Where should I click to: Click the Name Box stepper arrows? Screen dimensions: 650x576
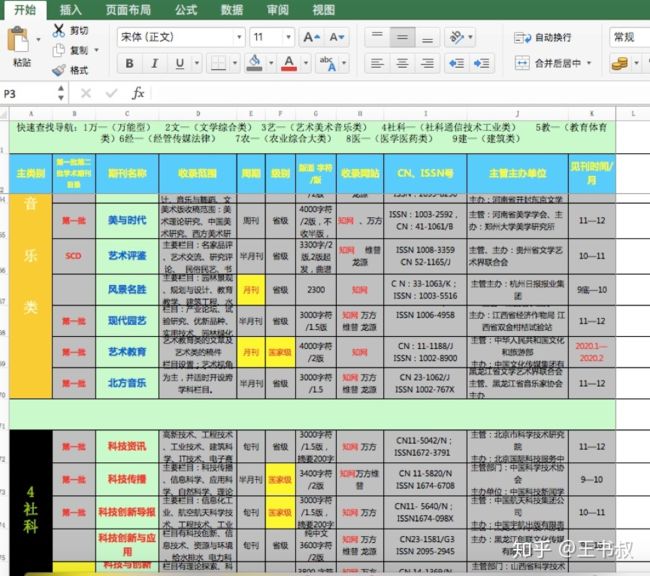(61, 93)
